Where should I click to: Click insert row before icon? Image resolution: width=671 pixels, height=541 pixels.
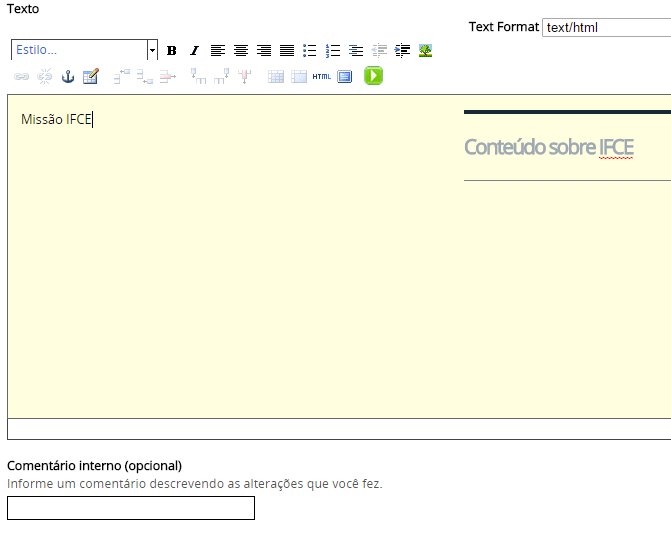122,77
